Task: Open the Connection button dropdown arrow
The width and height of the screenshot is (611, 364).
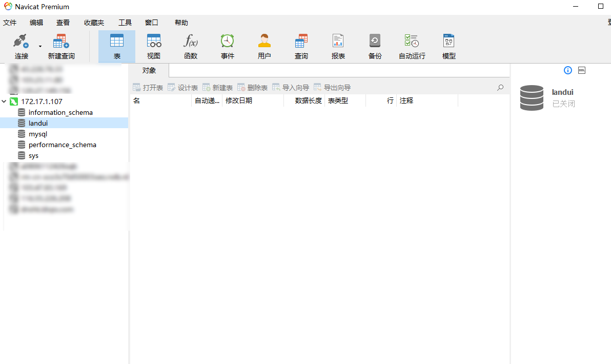Action: [x=40, y=47]
